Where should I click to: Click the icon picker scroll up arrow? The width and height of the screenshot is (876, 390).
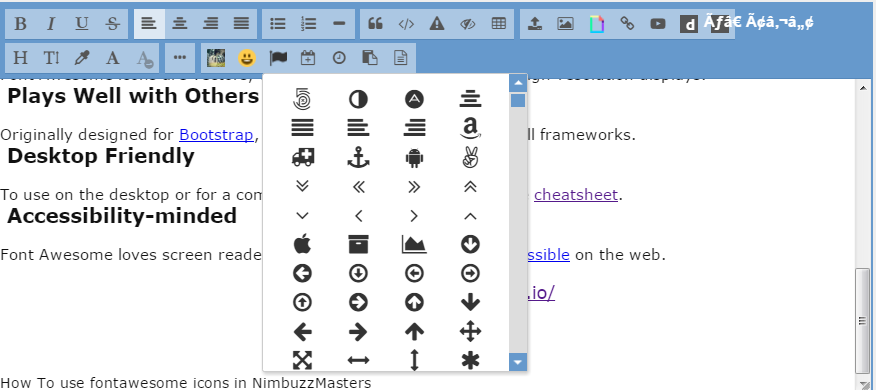pos(518,83)
